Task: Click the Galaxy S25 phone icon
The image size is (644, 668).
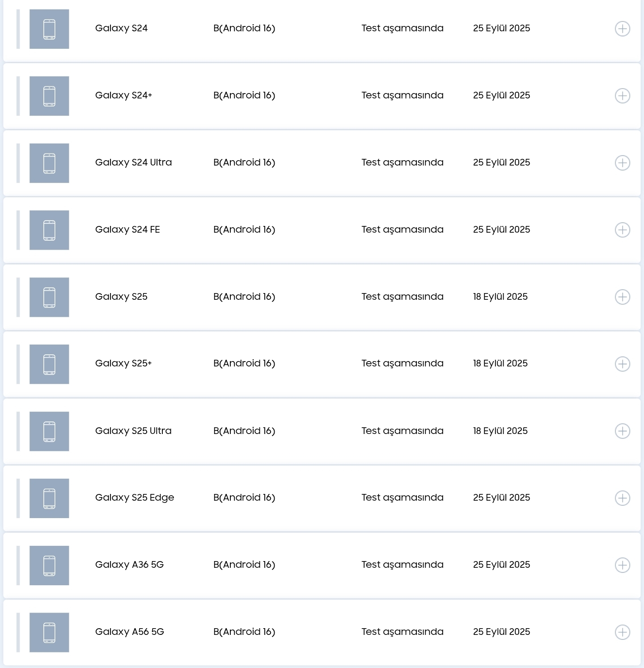Action: 49,298
